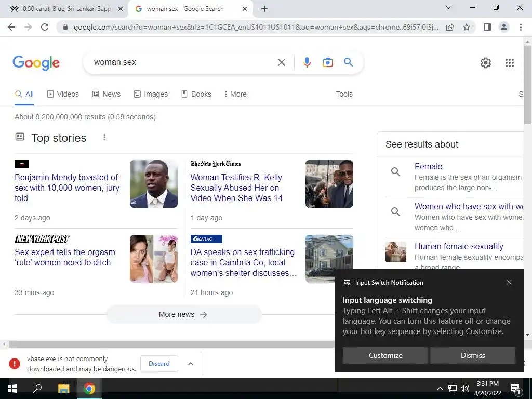This screenshot has width=532, height=399.
Task: Dismiss the input language notification
Action: (473, 355)
